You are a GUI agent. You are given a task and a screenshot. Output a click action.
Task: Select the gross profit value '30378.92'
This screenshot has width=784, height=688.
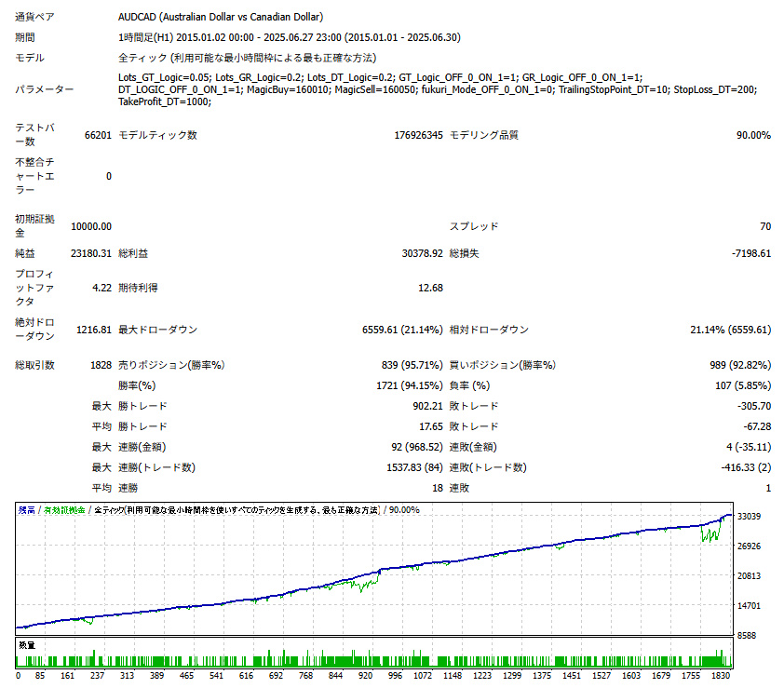423,253
